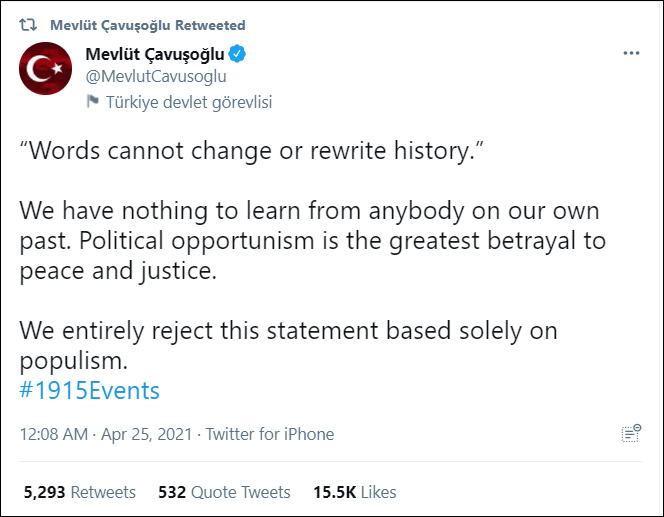Show the 15.5K Likes list
664x517 pixels.
[x=354, y=492]
